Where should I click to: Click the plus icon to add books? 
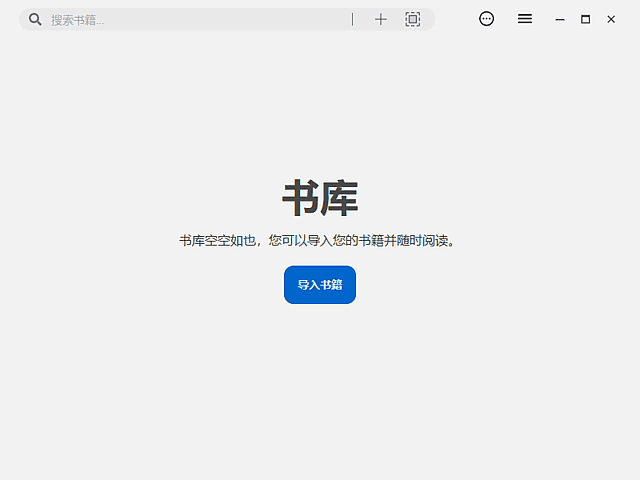tap(380, 19)
